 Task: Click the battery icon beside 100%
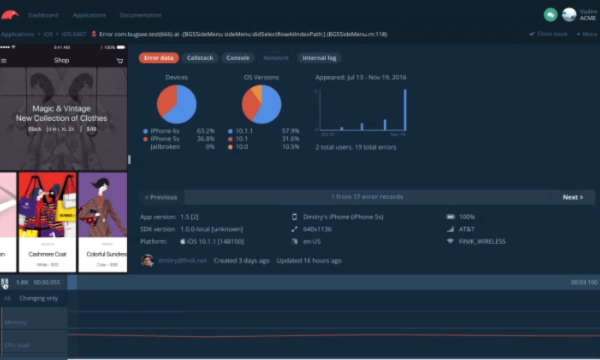pyautogui.click(x=450, y=217)
